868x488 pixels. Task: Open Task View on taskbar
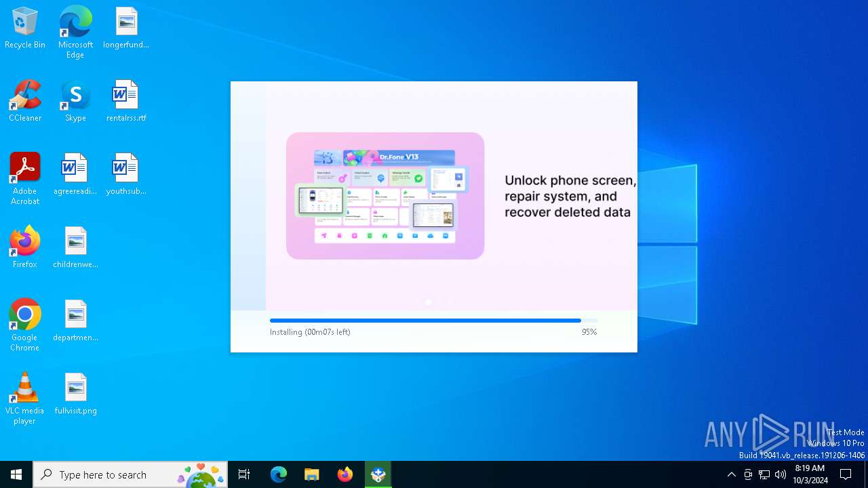coord(244,474)
